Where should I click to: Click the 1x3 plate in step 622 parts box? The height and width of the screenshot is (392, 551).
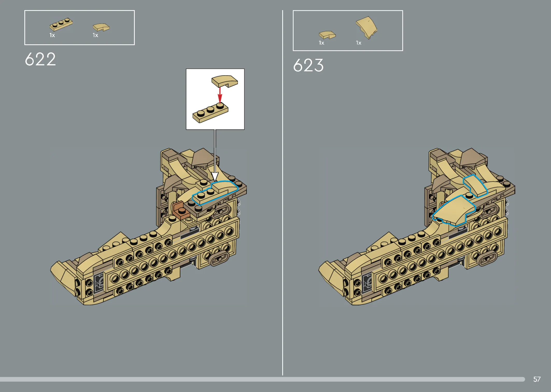61,24
